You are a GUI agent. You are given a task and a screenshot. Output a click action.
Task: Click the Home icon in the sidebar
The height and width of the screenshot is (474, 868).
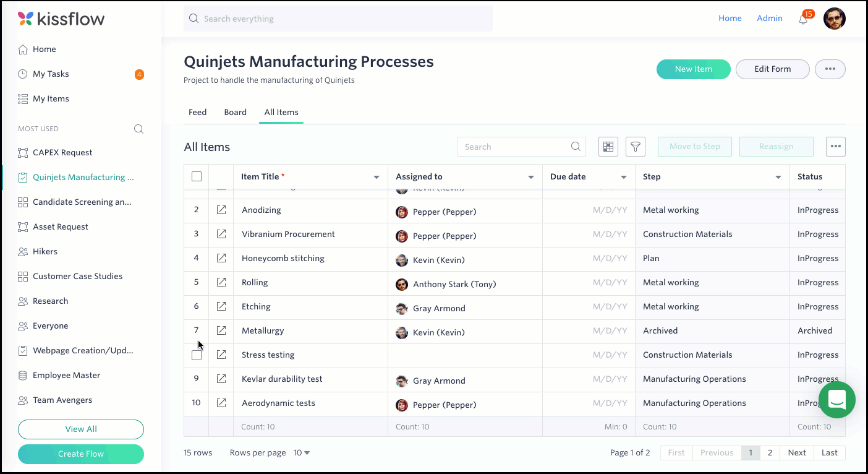[x=23, y=49]
